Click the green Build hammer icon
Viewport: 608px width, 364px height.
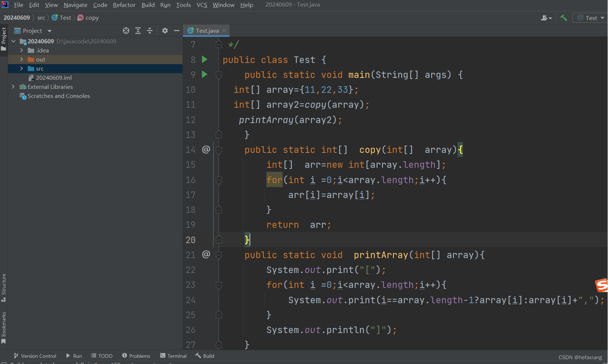[563, 17]
